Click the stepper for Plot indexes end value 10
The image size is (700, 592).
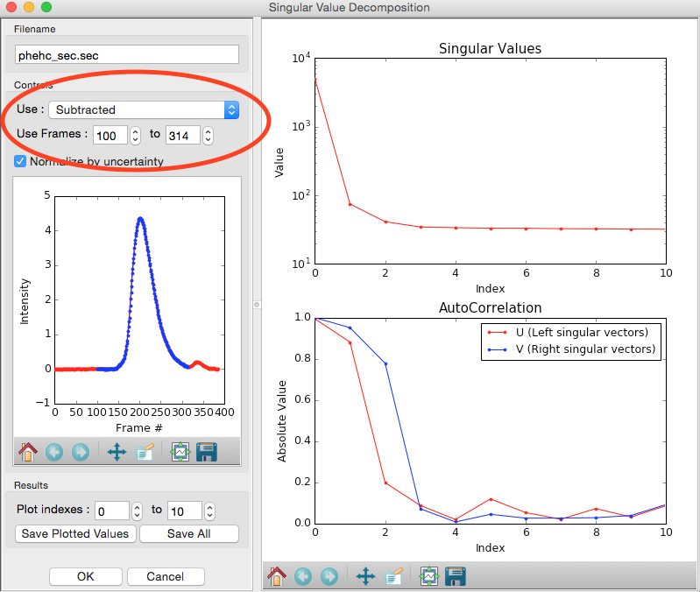click(209, 511)
